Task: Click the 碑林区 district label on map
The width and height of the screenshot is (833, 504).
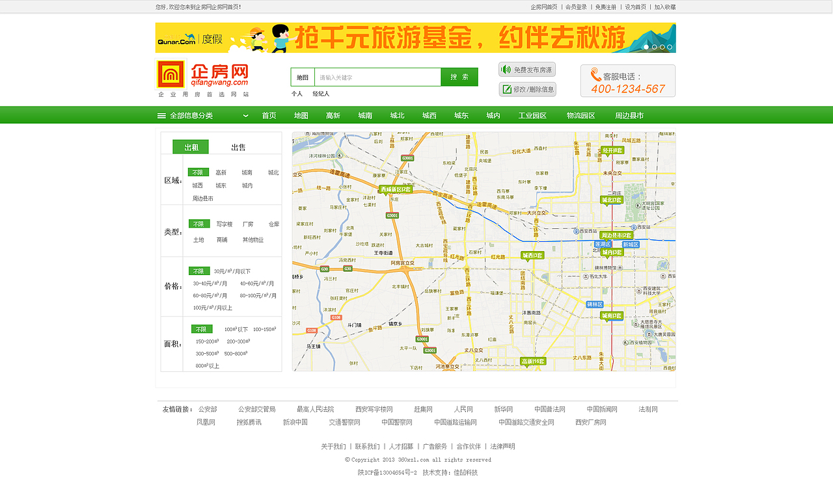Action: (x=595, y=304)
